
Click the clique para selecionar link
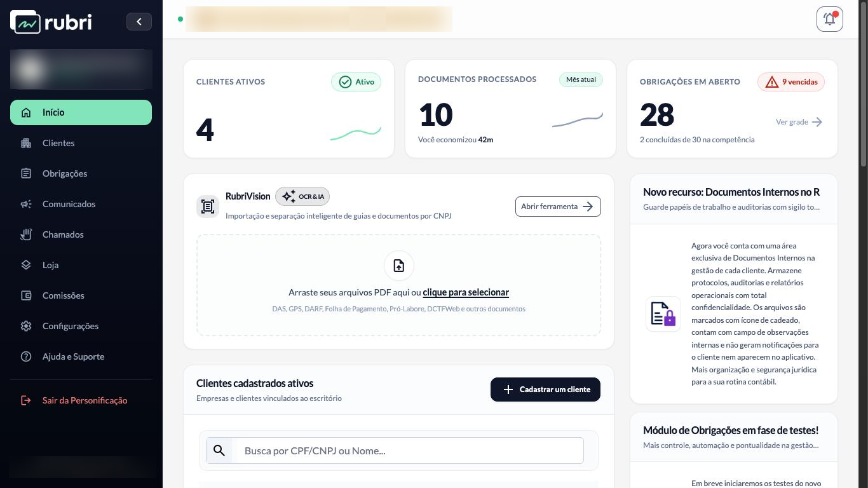coord(466,292)
